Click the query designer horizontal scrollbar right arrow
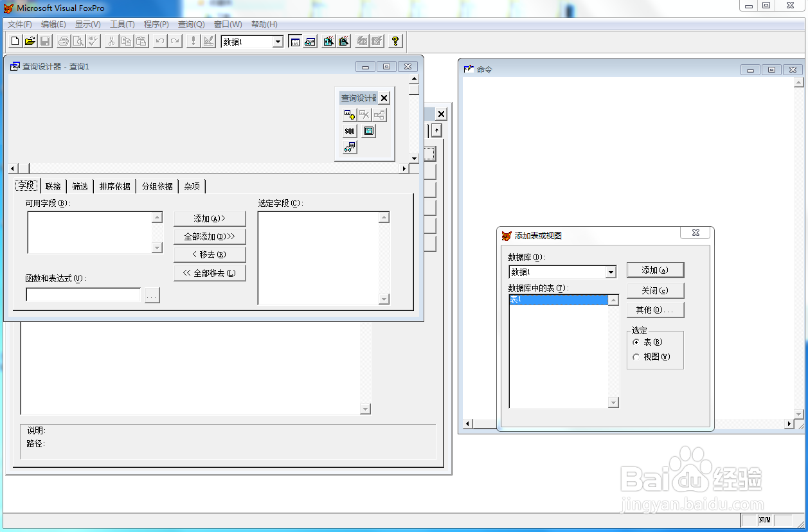 tap(404, 168)
